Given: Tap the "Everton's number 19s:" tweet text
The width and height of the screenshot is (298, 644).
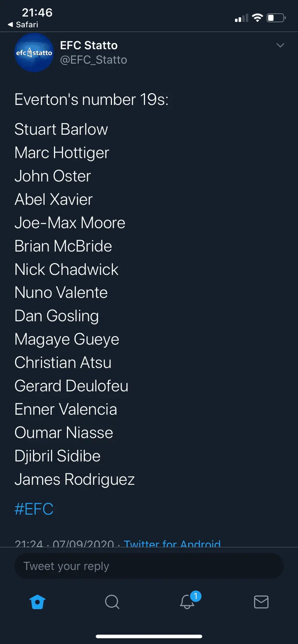Looking at the screenshot, I should click(x=91, y=100).
